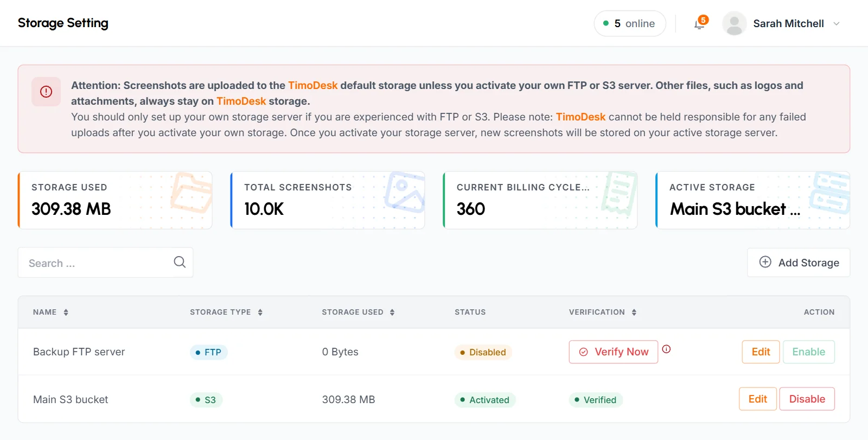The width and height of the screenshot is (868, 440).
Task: Click the folder icon on Storage Used card
Action: click(192, 193)
